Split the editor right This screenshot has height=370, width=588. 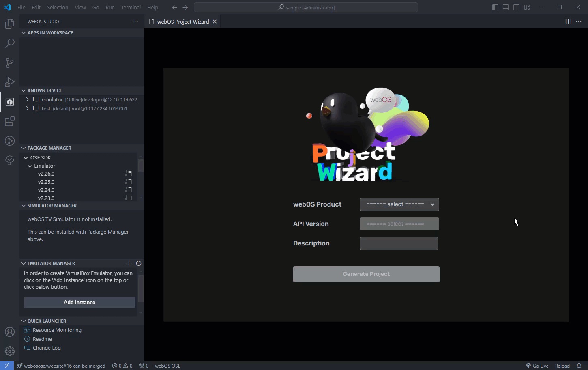tap(568, 22)
